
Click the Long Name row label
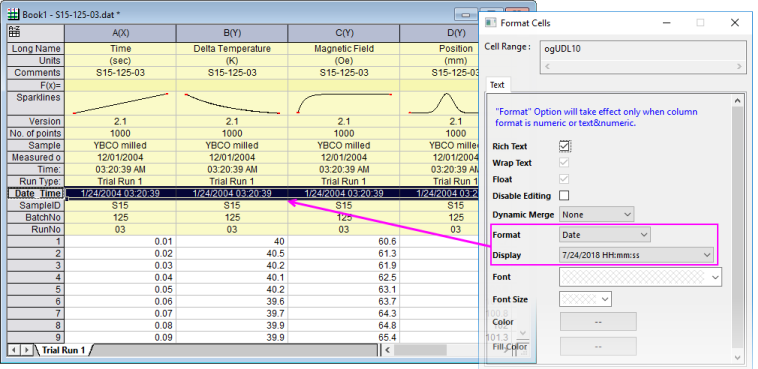click(x=36, y=48)
